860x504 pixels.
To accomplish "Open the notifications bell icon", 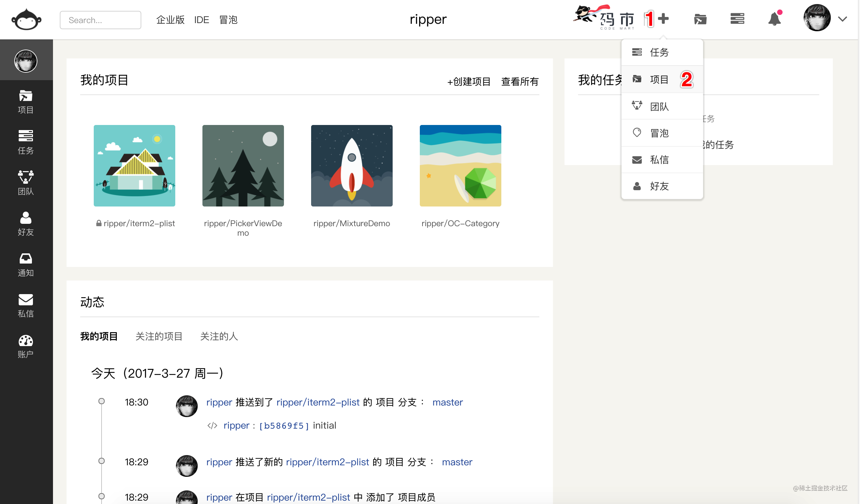I will point(775,18).
